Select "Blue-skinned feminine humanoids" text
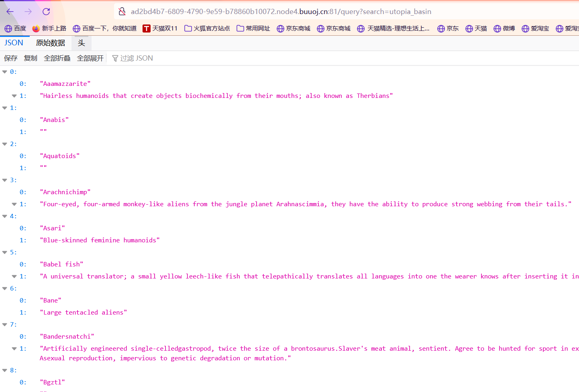The image size is (579, 392). coord(100,240)
